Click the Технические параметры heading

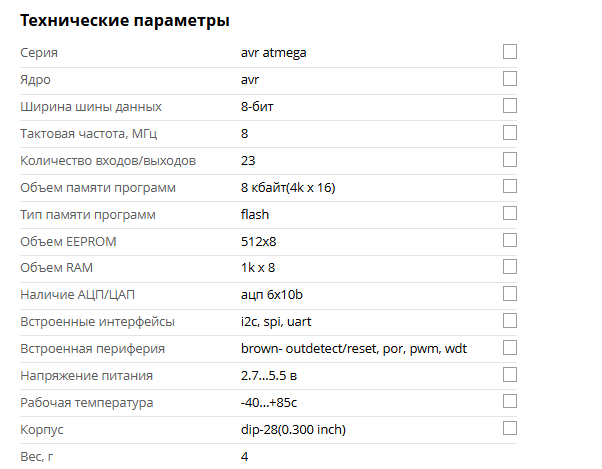[x=125, y=20]
